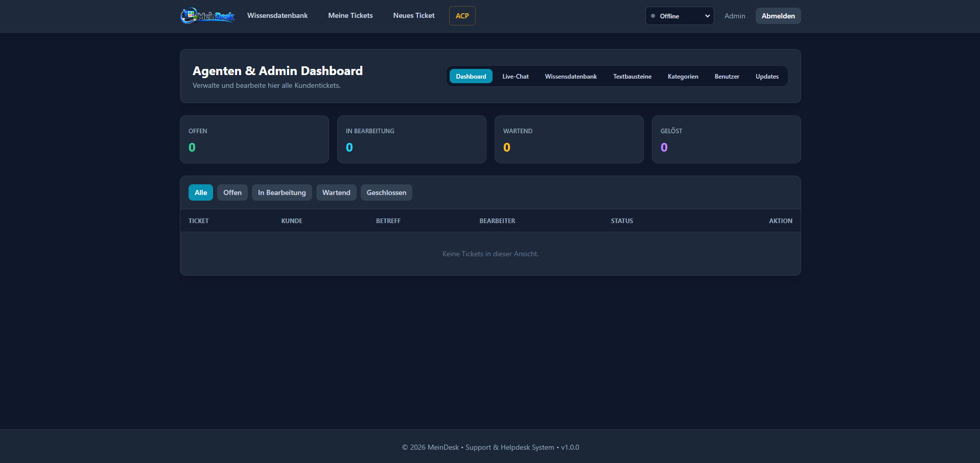Screen dimensions: 980x463
Task: Click the Agenten & Admin Dashboard heading
Action: pyautogui.click(x=277, y=71)
